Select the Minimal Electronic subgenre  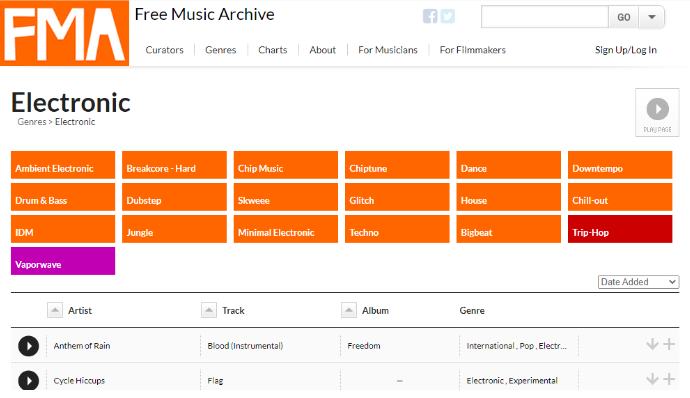coord(286,229)
